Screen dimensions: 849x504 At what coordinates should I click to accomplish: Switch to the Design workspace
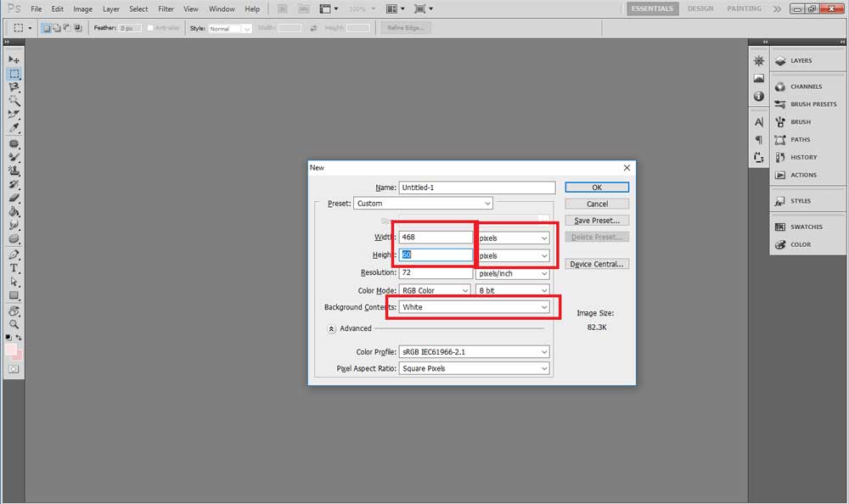[700, 9]
